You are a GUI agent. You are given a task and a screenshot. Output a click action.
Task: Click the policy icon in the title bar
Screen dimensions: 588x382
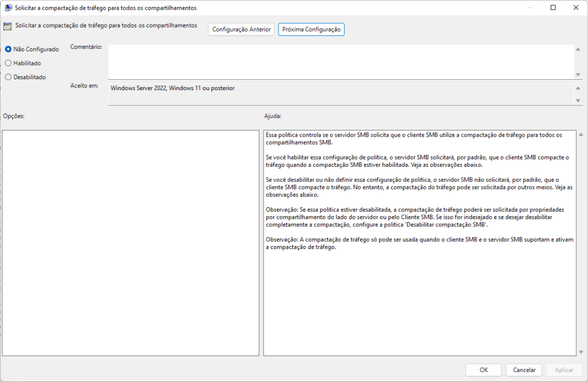tap(8, 8)
